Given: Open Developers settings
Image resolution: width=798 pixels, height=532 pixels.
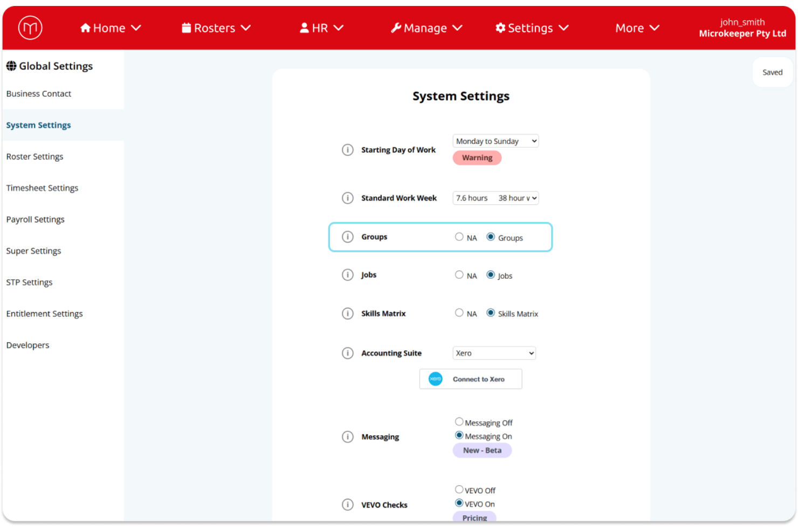Looking at the screenshot, I should tap(27, 345).
